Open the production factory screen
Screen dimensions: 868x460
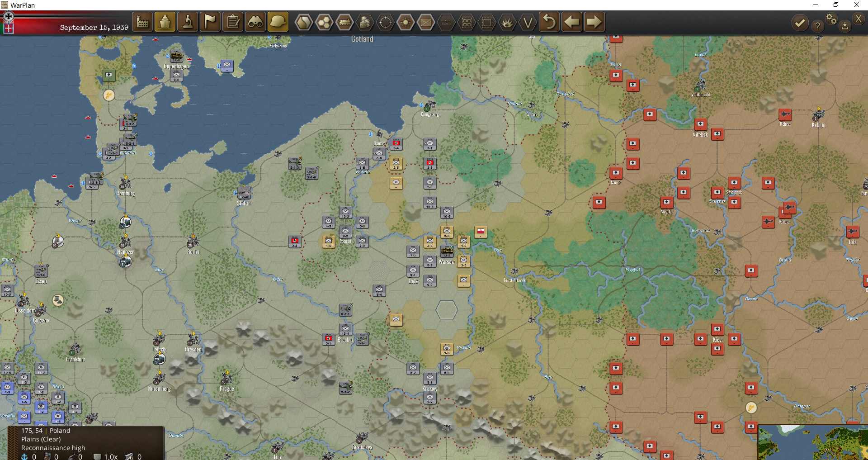tap(142, 22)
